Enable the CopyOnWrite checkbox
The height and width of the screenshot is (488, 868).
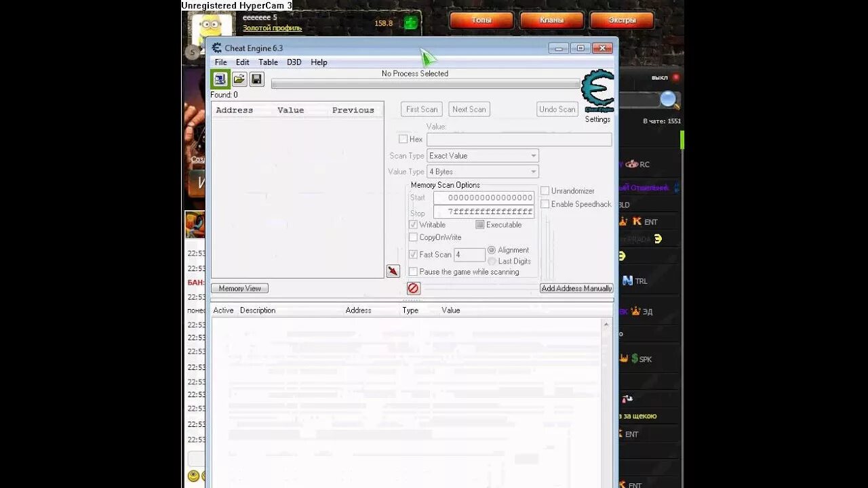click(x=413, y=237)
